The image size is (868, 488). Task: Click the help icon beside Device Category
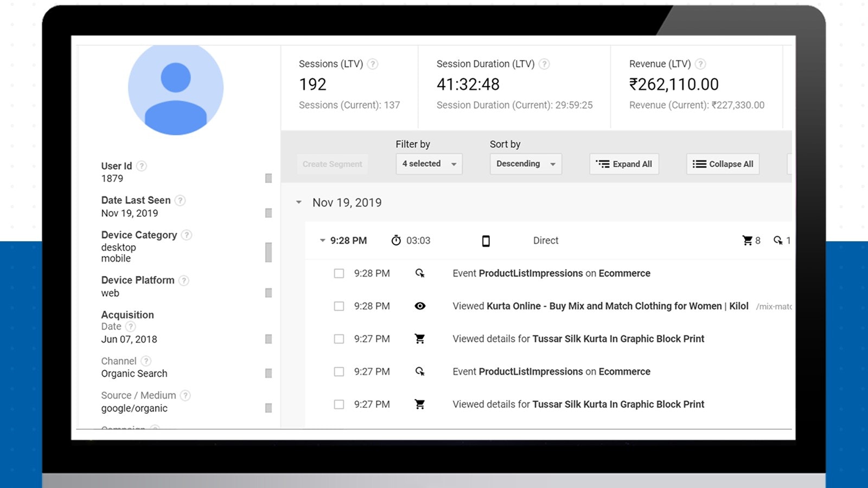tap(187, 235)
